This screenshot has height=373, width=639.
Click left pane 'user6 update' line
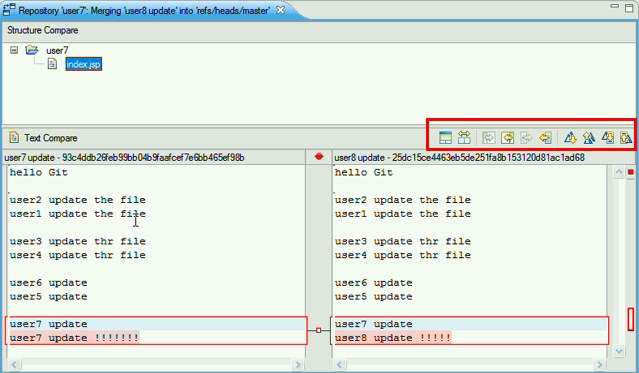click(x=48, y=283)
